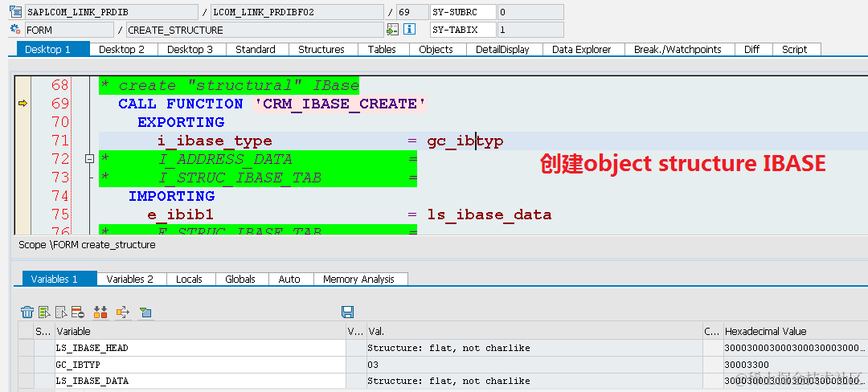The image size is (868, 392).
Task: Click the navigate-to-source icon after CREATE_STRUCTURE
Action: [392, 29]
